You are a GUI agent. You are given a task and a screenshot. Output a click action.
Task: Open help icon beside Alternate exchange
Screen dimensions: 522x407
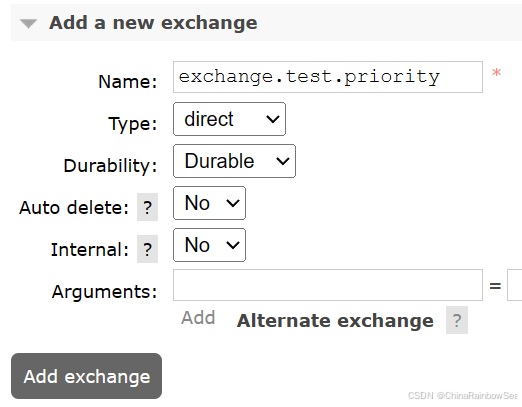[x=457, y=320]
